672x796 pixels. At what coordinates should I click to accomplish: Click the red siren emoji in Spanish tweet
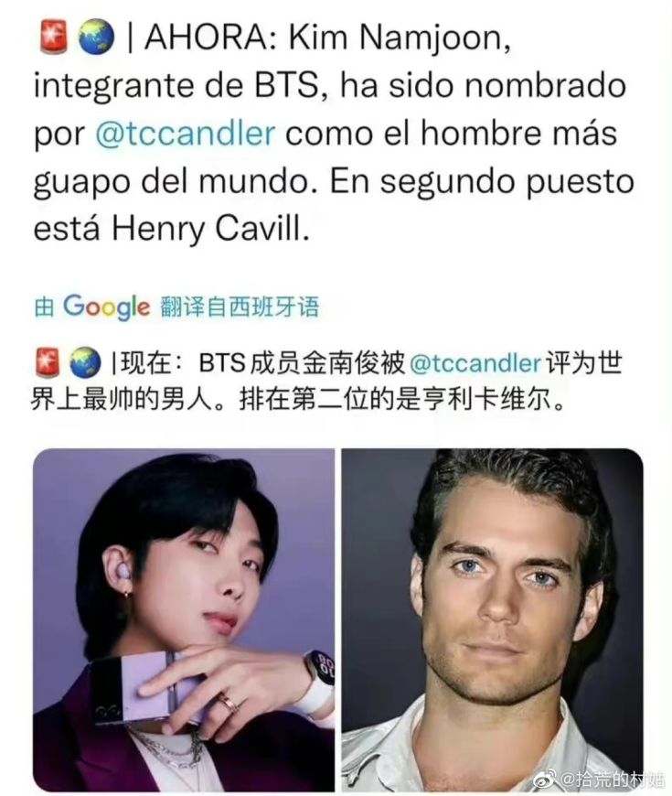pos(53,38)
